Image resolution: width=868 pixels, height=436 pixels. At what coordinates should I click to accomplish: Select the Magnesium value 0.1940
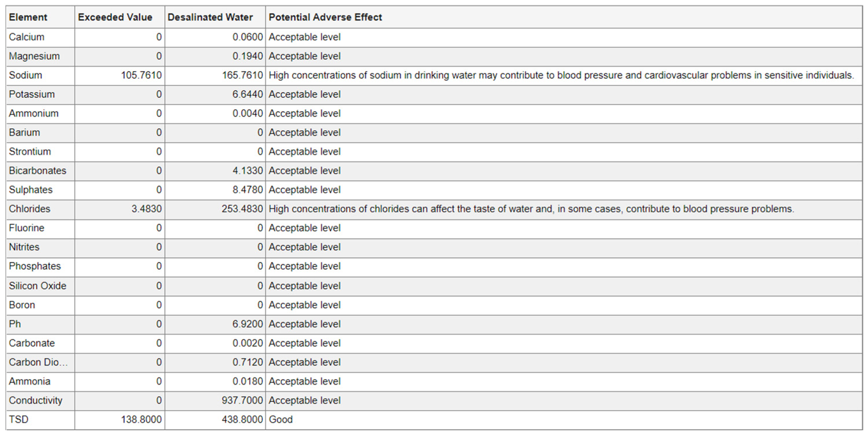click(x=247, y=56)
